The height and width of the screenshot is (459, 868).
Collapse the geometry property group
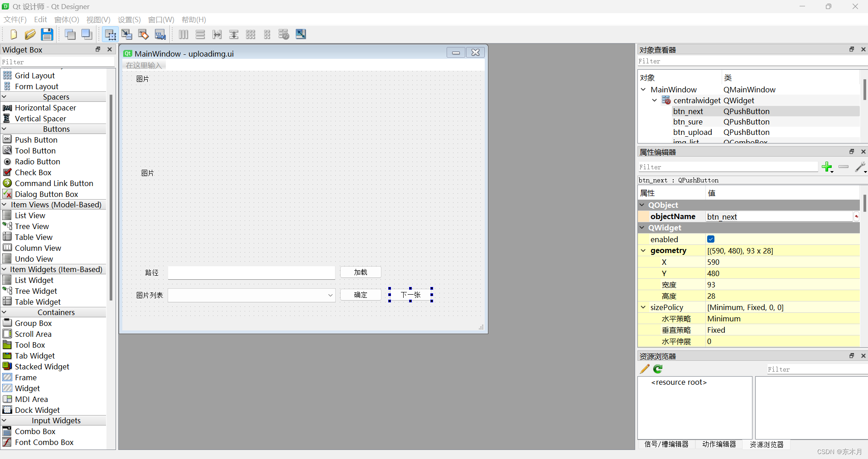(643, 250)
